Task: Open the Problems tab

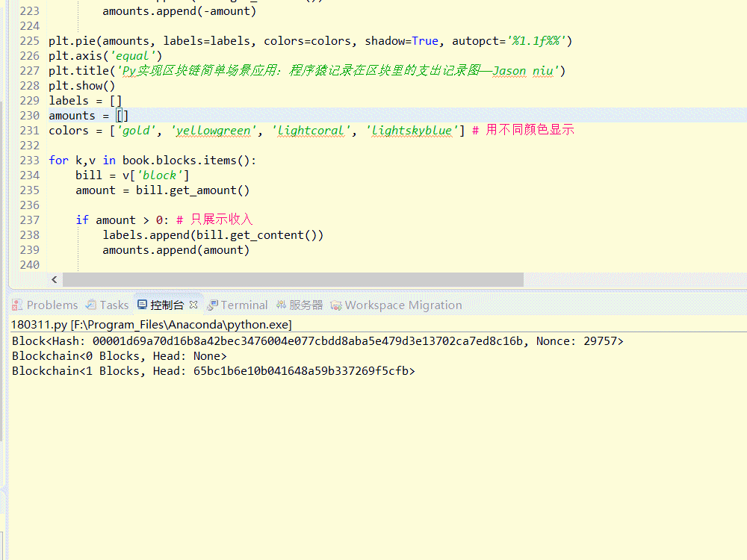Action: [46, 305]
